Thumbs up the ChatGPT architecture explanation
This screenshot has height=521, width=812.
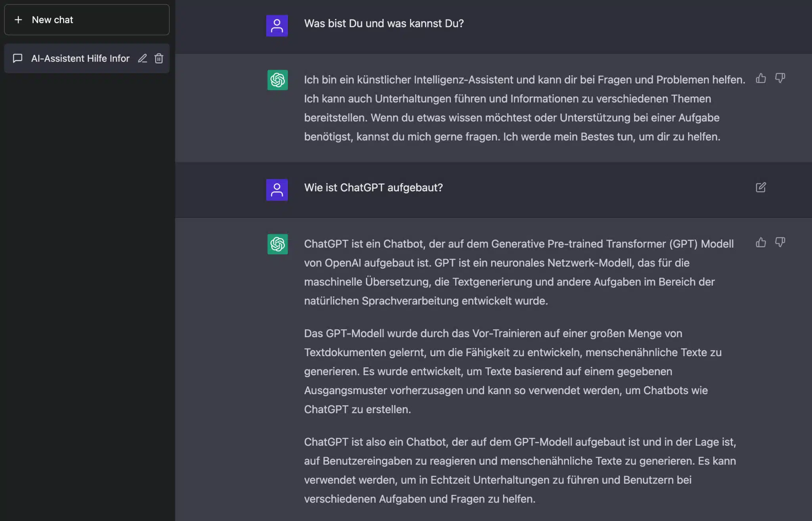760,242
